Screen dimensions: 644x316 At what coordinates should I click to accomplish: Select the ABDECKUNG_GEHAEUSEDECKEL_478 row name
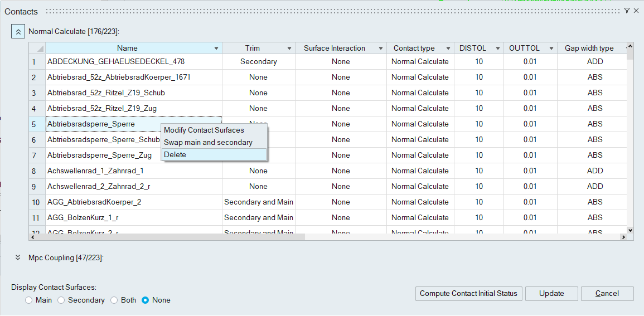(116, 62)
